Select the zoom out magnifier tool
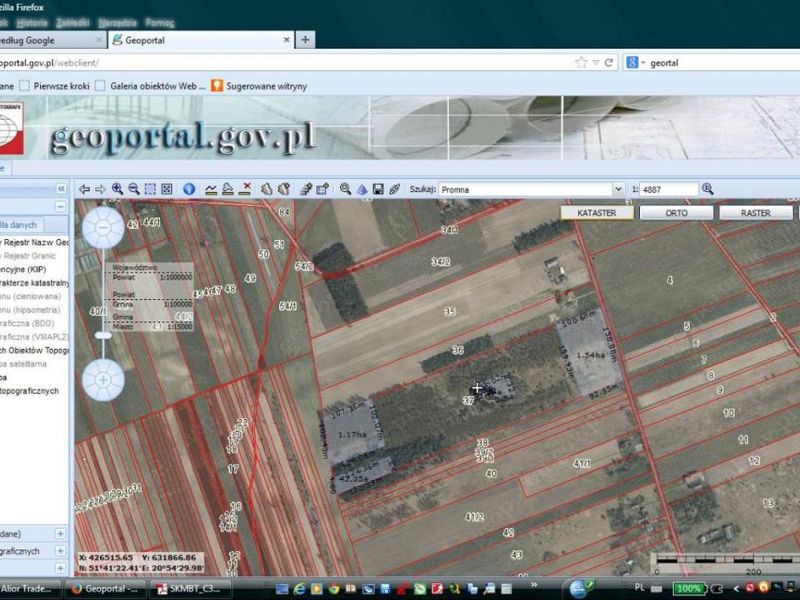This screenshot has width=800, height=600. (x=134, y=189)
